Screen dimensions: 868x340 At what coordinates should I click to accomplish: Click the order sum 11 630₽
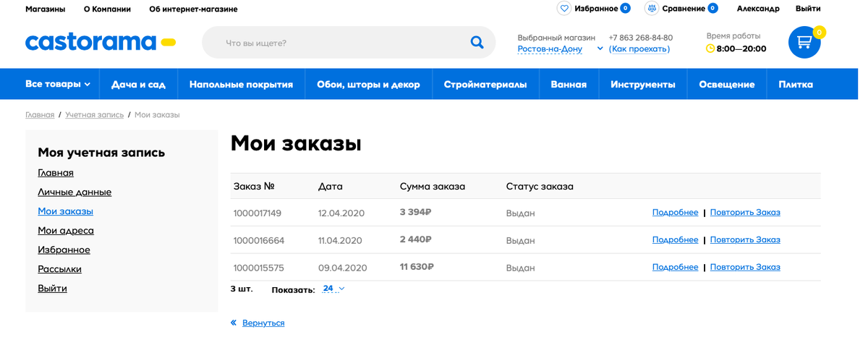(x=417, y=267)
